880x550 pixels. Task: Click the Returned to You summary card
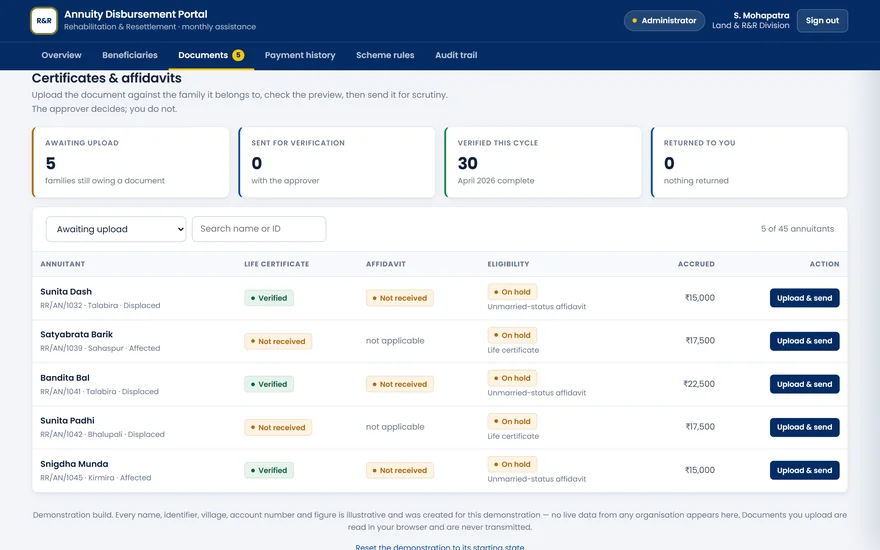pos(749,162)
